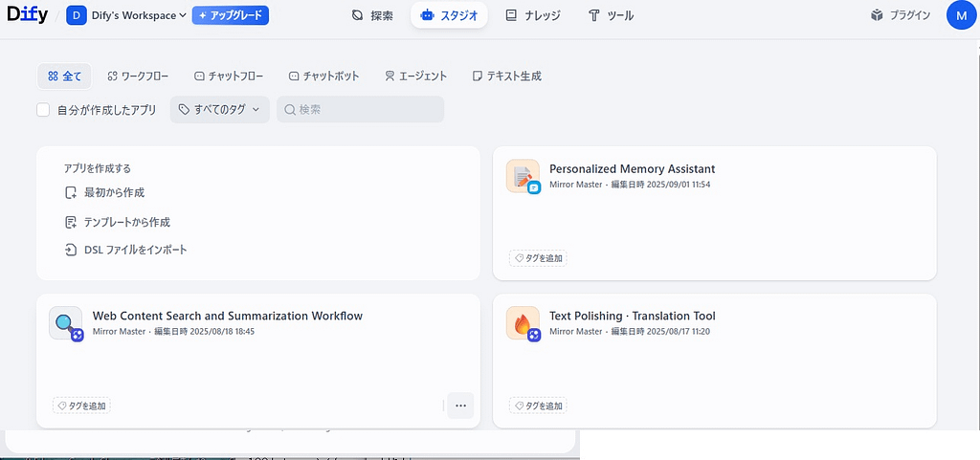The width and height of the screenshot is (980, 460).
Task: Open the user avatar M menu
Action: pyautogui.click(x=961, y=15)
